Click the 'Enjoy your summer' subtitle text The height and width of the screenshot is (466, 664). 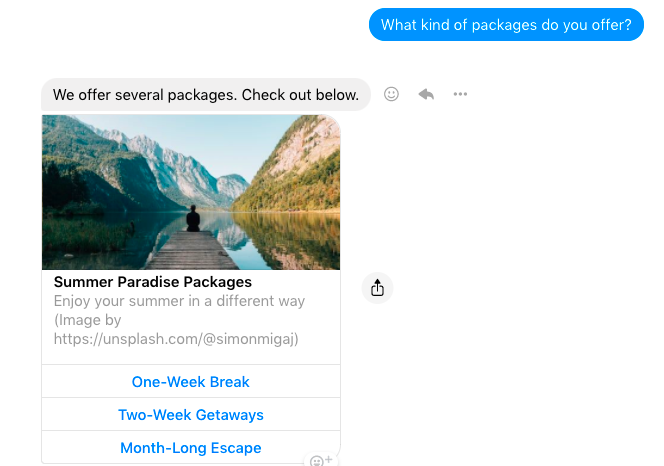point(179,301)
